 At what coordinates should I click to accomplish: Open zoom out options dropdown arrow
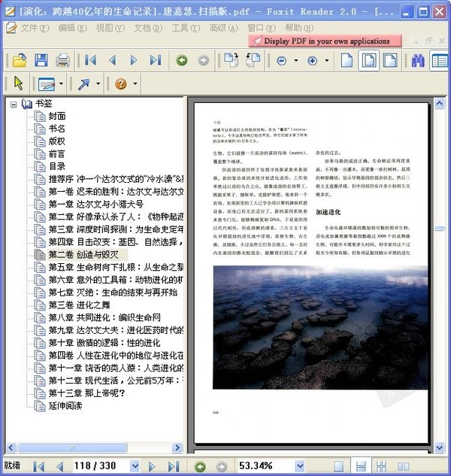[x=296, y=60]
